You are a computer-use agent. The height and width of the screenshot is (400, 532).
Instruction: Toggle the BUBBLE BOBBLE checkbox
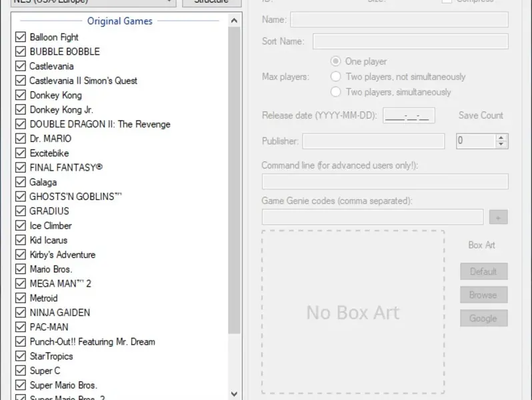[21, 51]
